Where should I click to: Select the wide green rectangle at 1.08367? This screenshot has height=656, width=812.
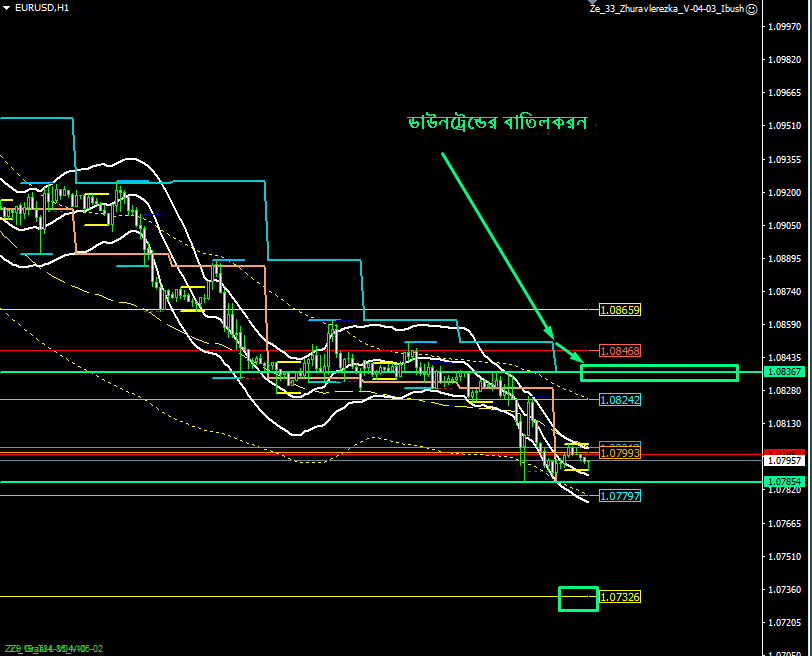(658, 373)
